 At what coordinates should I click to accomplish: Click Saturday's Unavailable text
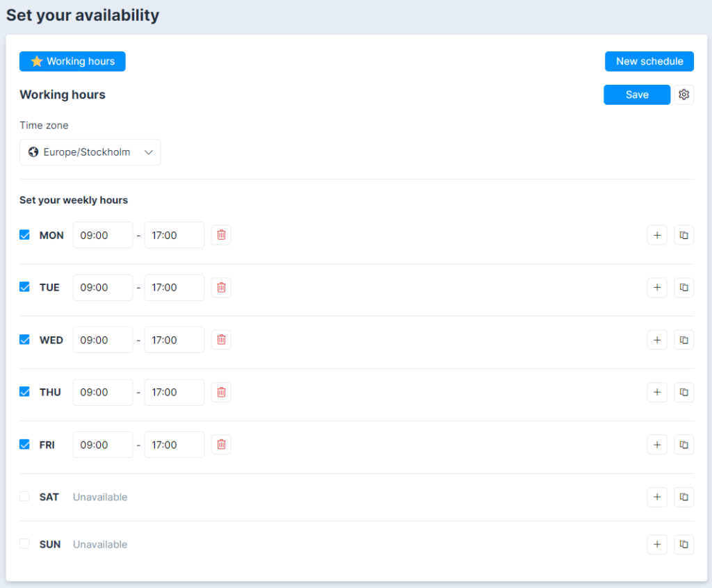[100, 497]
